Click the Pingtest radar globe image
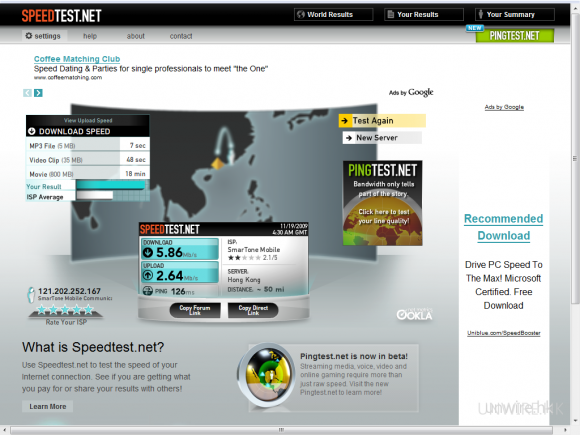This screenshot has width=580, height=435. [265, 375]
